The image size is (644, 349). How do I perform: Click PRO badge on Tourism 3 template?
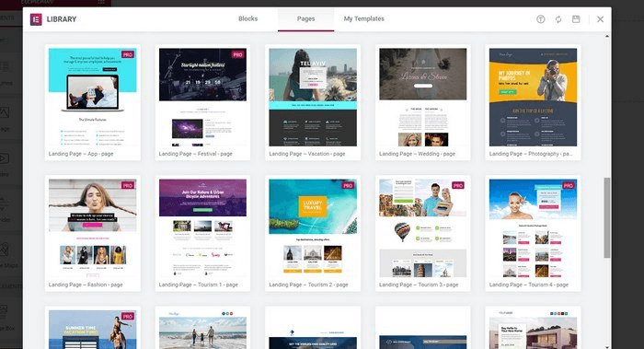[458, 185]
